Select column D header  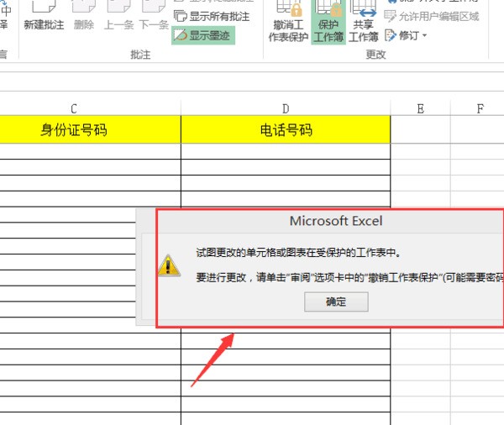coord(286,108)
